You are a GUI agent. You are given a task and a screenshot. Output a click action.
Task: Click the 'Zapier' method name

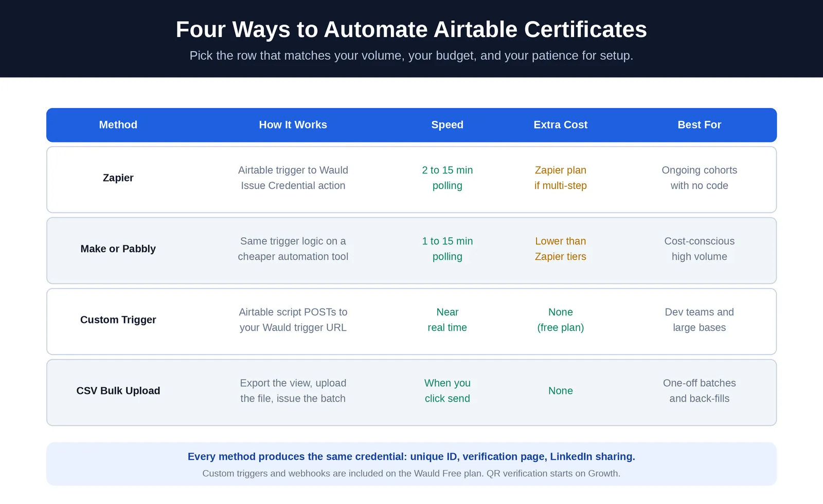coord(118,178)
